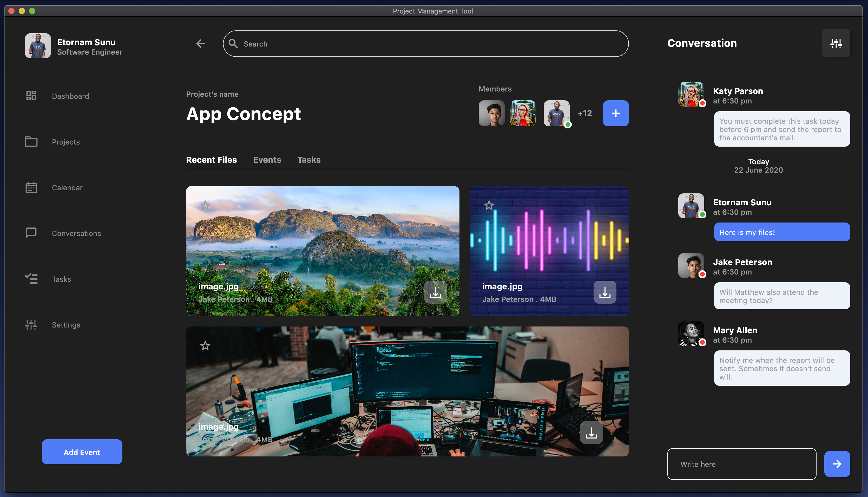868x497 pixels.
Task: Send message with arrow button
Action: 837,464
